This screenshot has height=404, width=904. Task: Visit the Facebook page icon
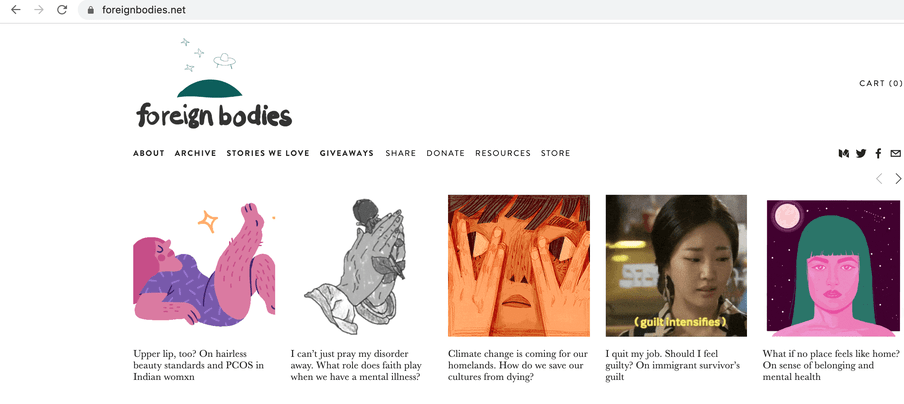click(878, 153)
